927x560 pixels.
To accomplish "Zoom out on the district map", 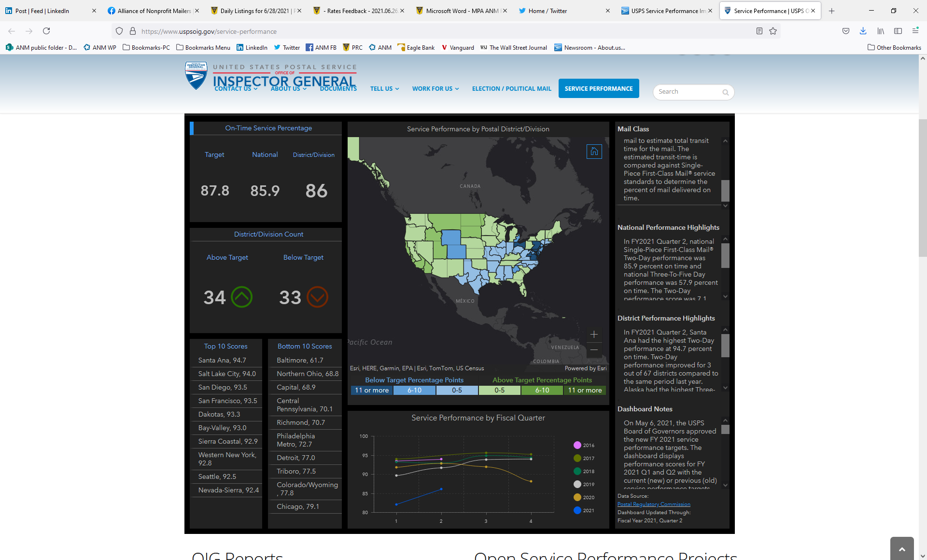I will (594, 350).
